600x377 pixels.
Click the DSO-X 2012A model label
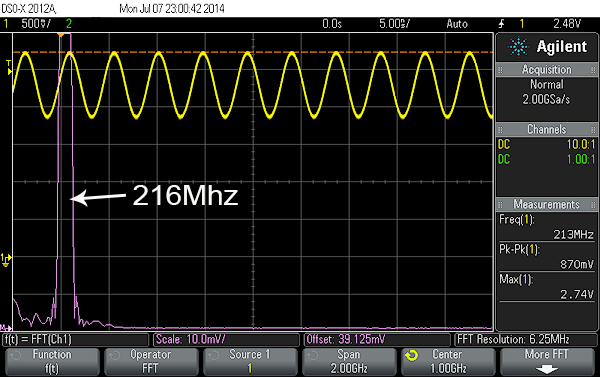click(29, 8)
